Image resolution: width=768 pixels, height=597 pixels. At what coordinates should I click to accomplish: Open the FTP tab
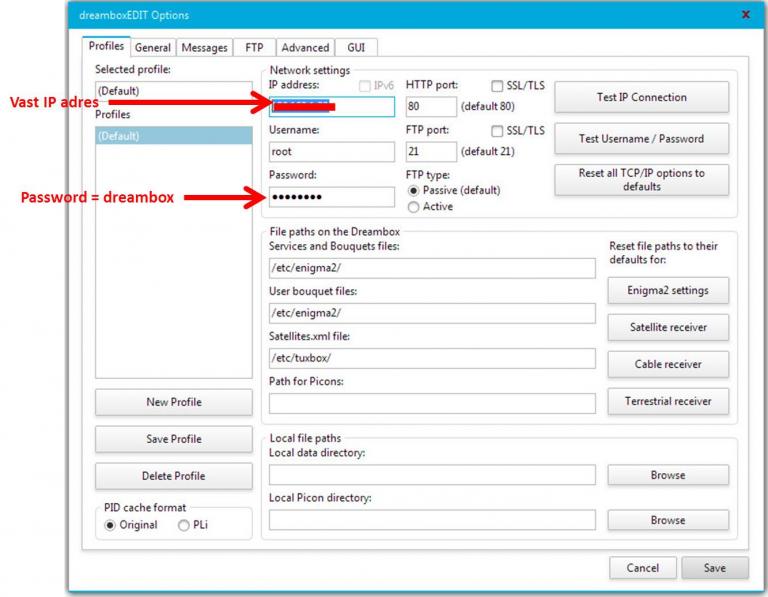click(x=254, y=47)
